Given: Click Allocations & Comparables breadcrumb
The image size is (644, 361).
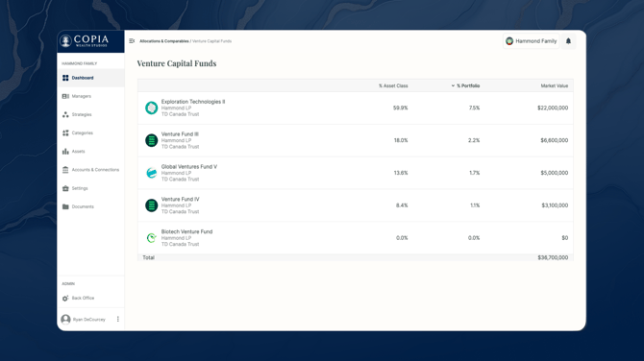Looking at the screenshot, I should [163, 41].
